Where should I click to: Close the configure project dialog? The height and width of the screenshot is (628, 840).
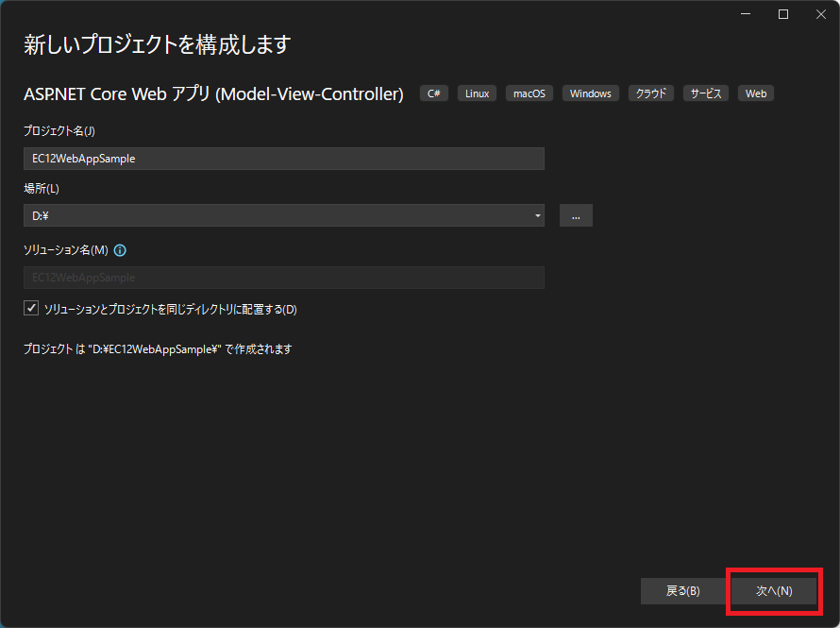[821, 14]
